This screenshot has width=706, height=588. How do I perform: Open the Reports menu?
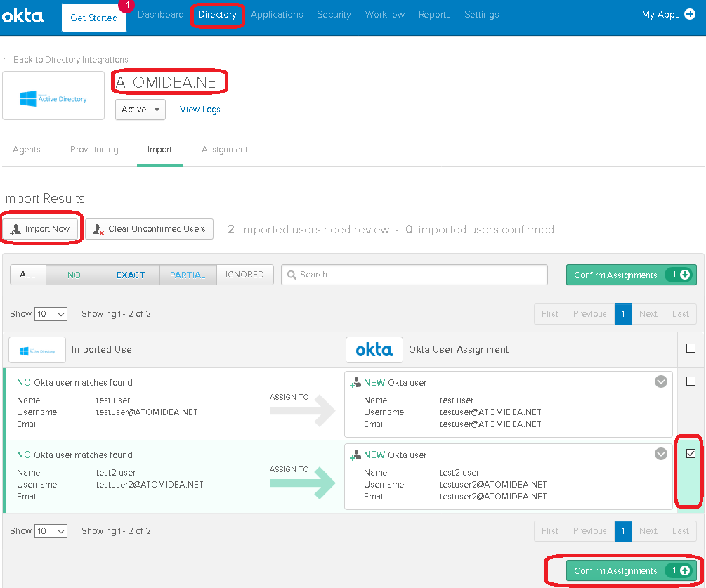click(x=435, y=15)
